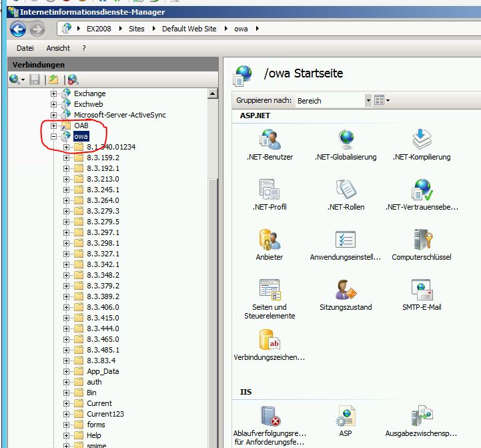
Task: Click Sites in the breadcrumb
Action: [x=137, y=29]
